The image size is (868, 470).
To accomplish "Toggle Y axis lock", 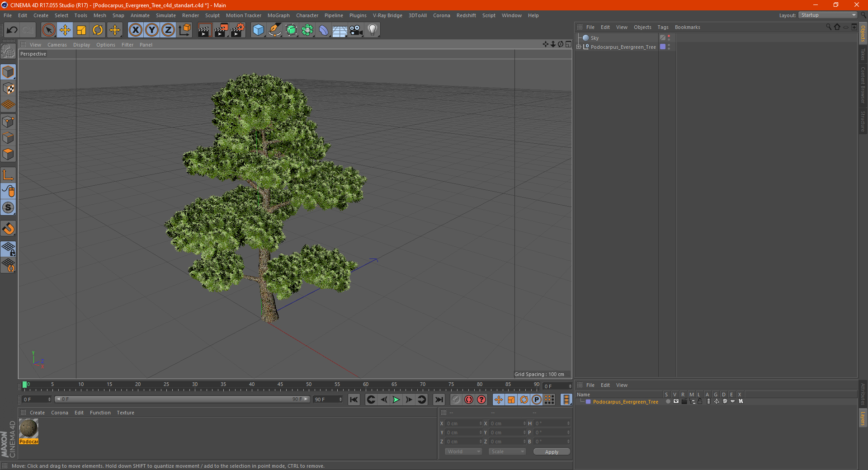I will (x=152, y=30).
